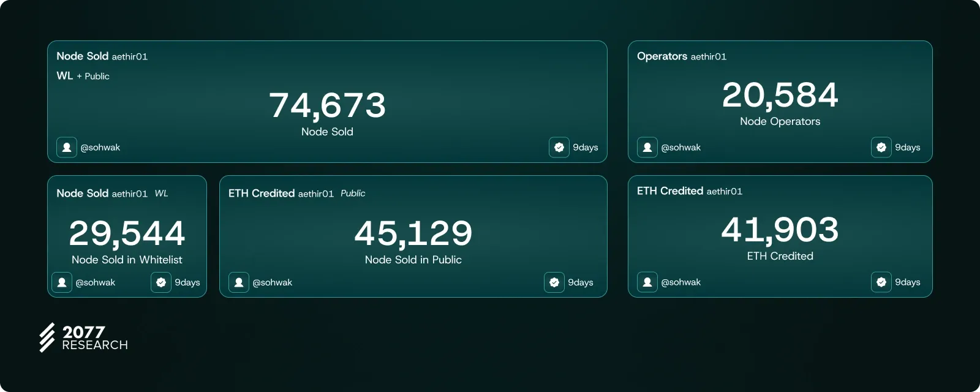980x392 pixels.
Task: Click the user avatar icon in Operators card
Action: 647,148
